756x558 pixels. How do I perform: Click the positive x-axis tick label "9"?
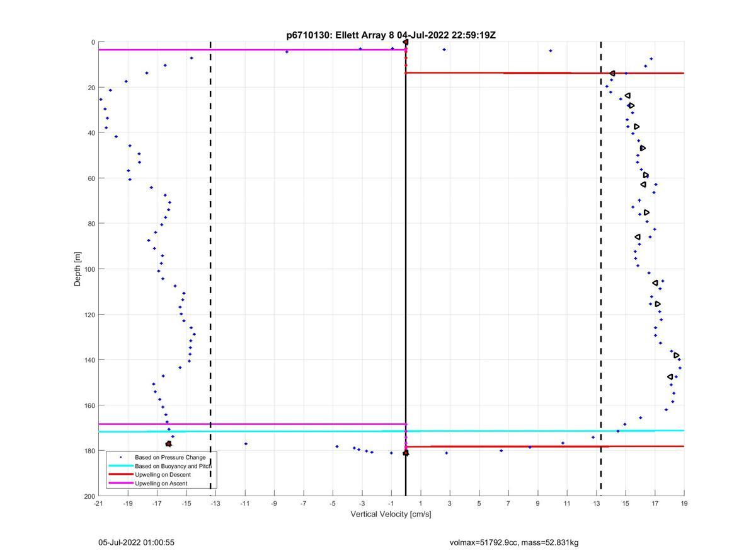coord(537,504)
